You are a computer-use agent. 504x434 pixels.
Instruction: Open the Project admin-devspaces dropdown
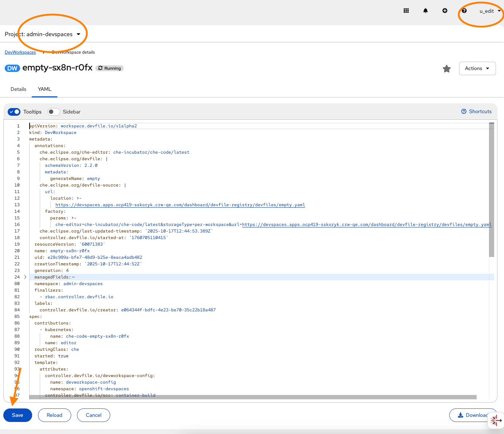tap(42, 34)
